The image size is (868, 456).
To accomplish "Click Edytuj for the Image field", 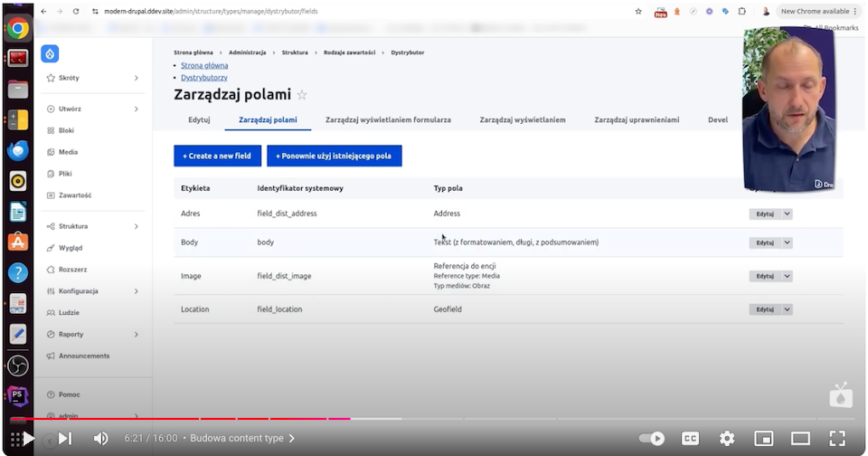I will (765, 276).
